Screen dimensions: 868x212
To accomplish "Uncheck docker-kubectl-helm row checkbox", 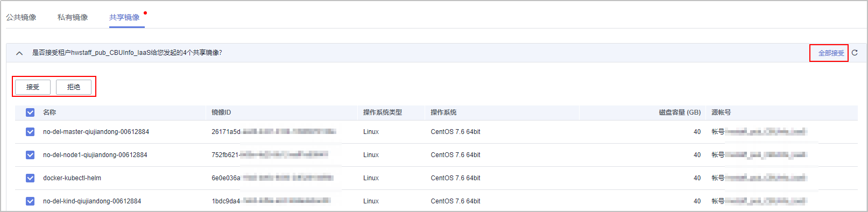I will (x=30, y=178).
